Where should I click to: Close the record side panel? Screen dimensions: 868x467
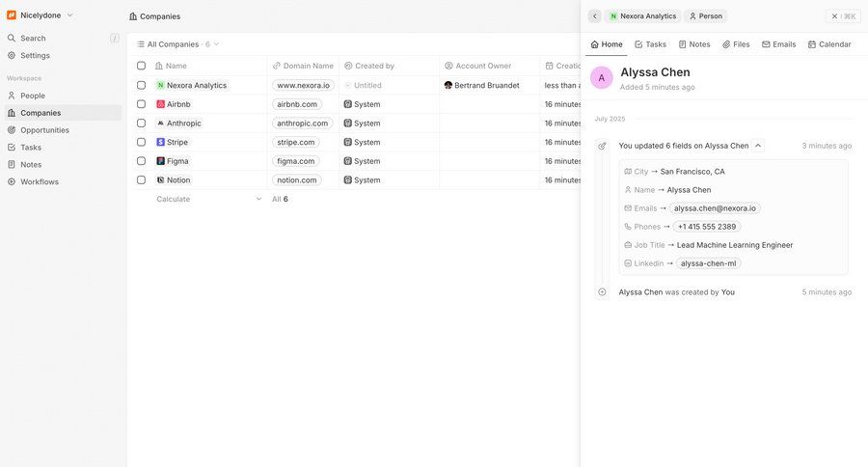tap(843, 16)
